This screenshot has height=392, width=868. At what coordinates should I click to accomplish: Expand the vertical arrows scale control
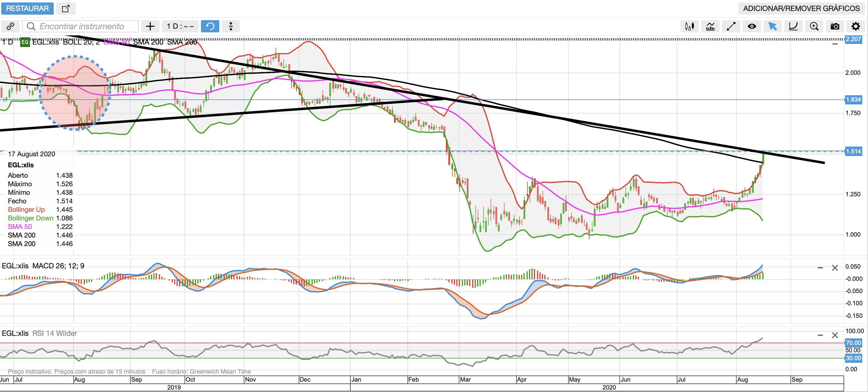click(231, 26)
